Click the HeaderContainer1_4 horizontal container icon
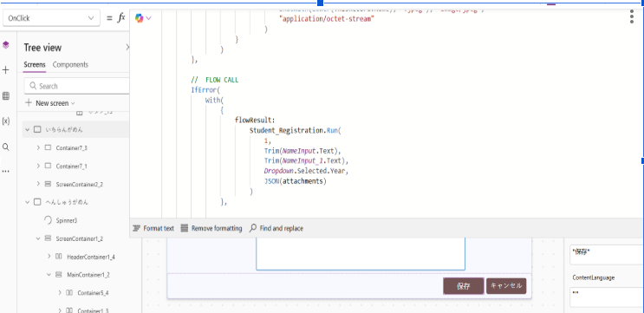The width and height of the screenshot is (644, 313). tap(59, 257)
